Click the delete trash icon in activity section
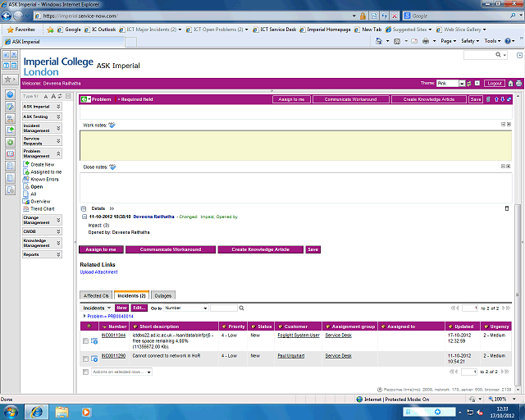The image size is (525, 420). point(506,208)
